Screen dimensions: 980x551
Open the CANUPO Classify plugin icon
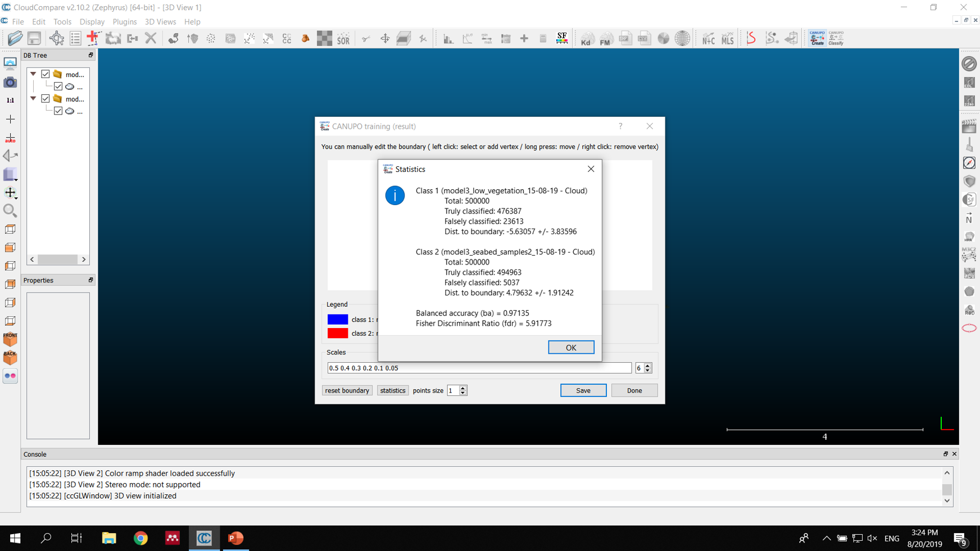pos(836,38)
